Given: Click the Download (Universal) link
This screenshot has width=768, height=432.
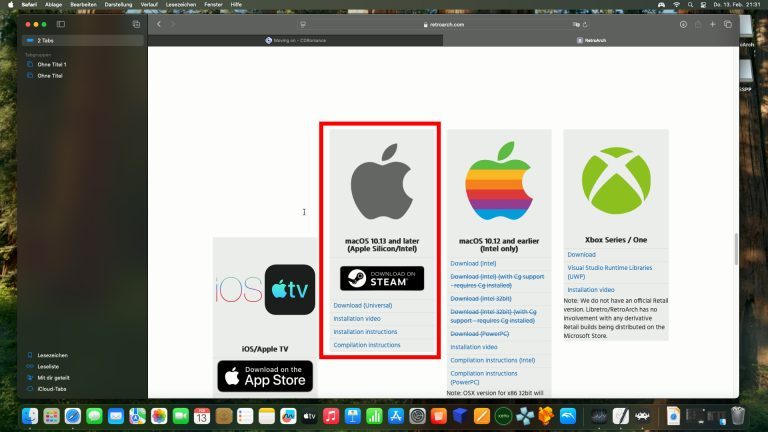Looking at the screenshot, I should click(x=362, y=305).
